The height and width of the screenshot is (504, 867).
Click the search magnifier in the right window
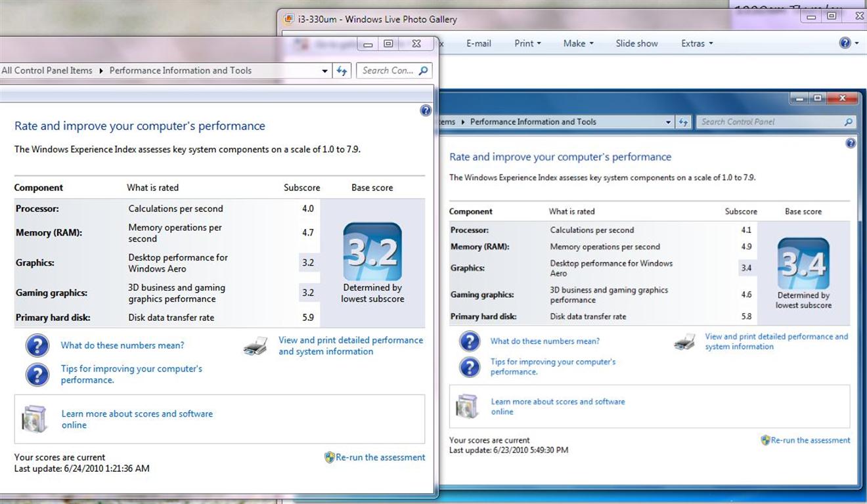pyautogui.click(x=848, y=122)
